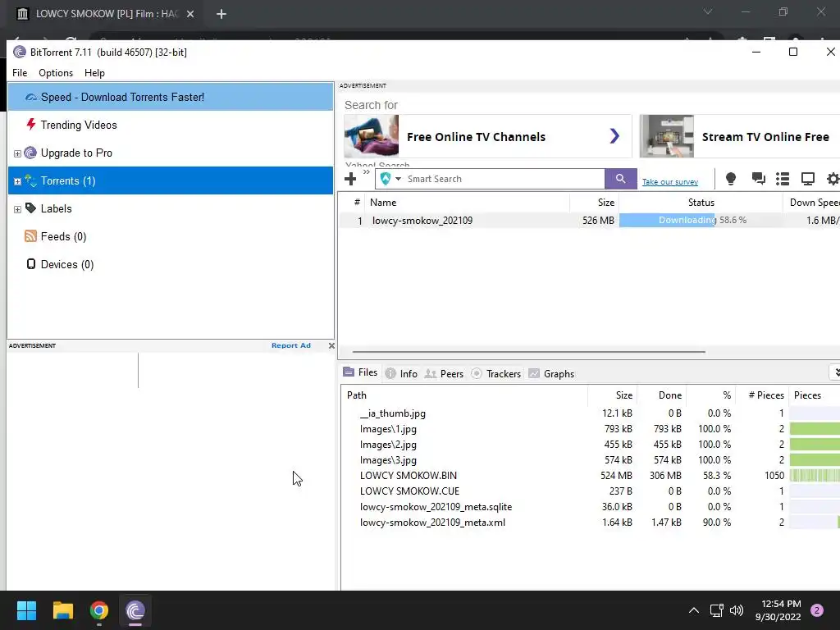Switch to the Trackers tab

(x=496, y=373)
